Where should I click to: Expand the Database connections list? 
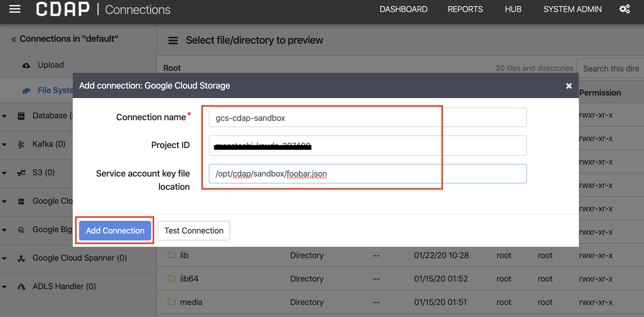(4, 115)
